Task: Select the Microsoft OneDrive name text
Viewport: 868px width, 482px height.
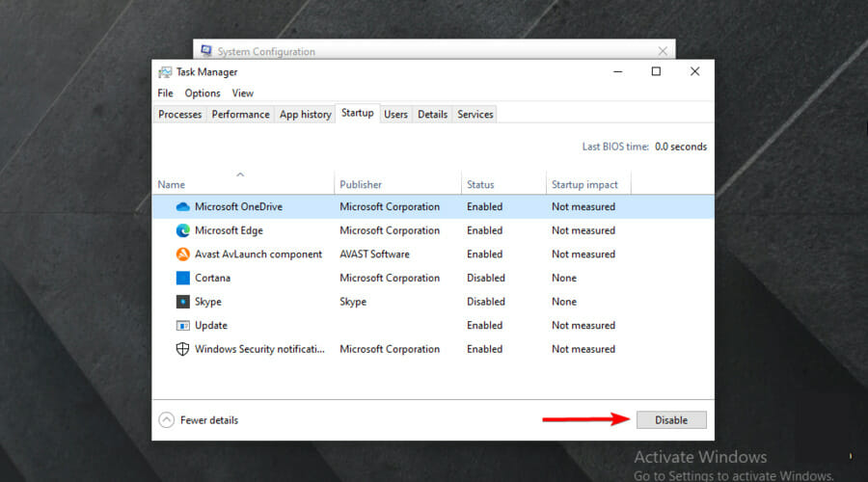Action: [x=238, y=207]
